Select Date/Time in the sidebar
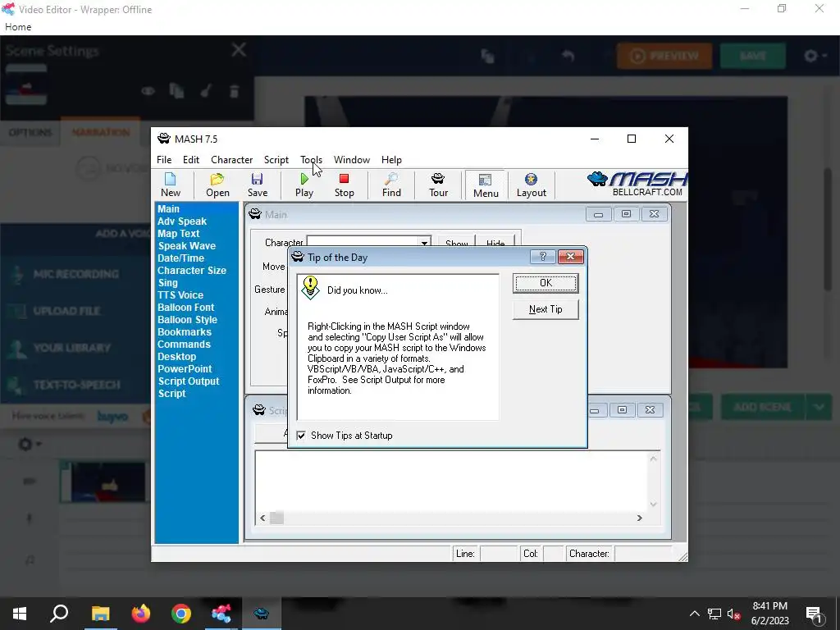840x630 pixels. [x=180, y=258]
